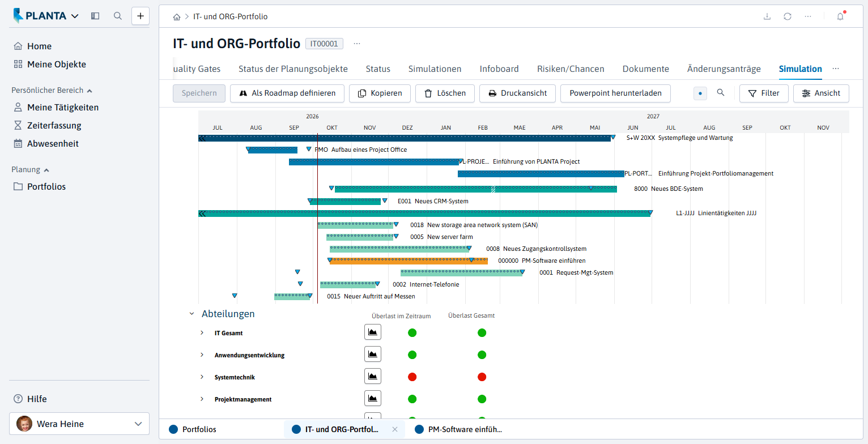Open the Risiken/Chancen tab

(571, 69)
